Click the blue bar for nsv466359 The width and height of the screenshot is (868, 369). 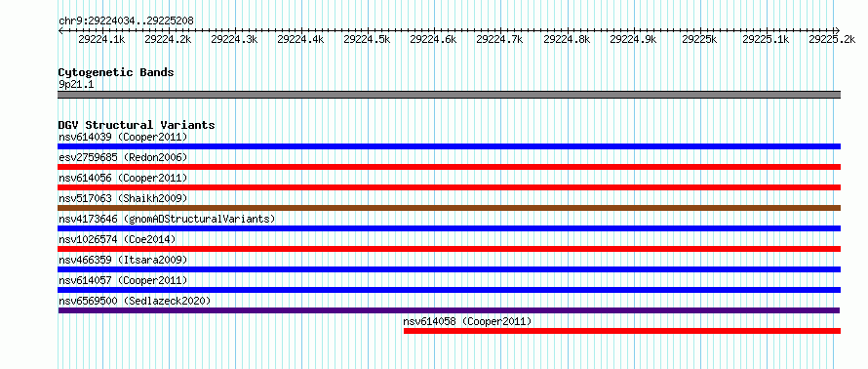pos(449,269)
